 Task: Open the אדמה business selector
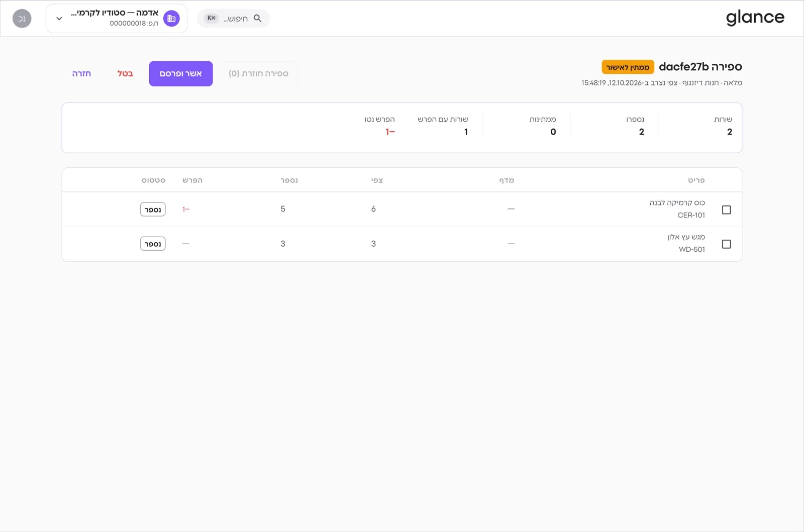tap(117, 19)
